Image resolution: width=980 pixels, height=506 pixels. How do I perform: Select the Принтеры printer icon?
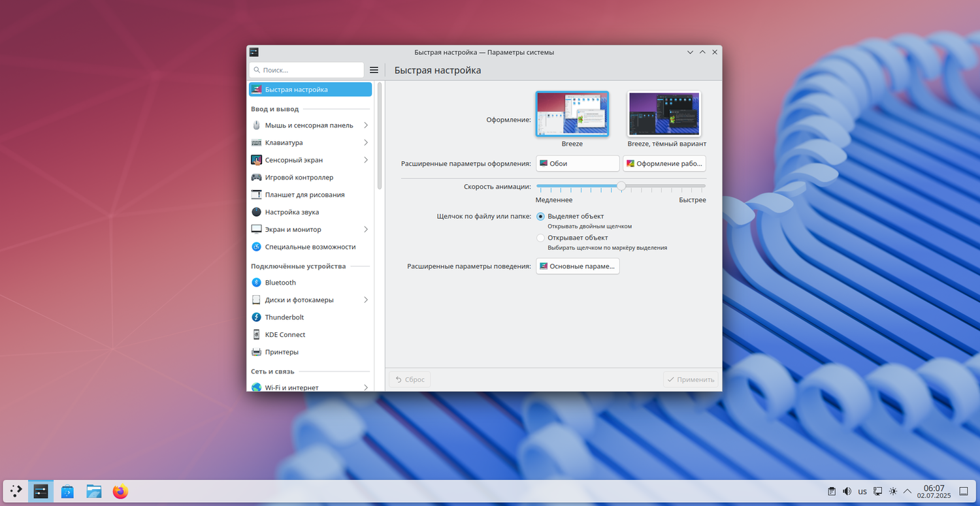tap(257, 352)
